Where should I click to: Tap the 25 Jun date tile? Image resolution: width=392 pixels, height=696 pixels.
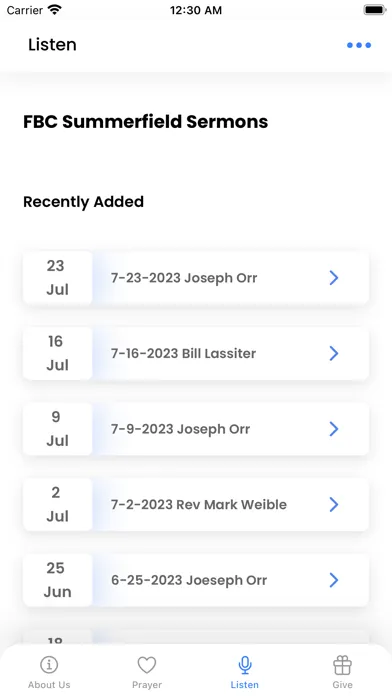click(x=57, y=580)
